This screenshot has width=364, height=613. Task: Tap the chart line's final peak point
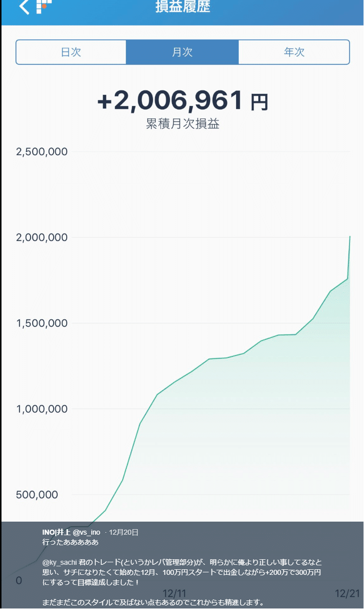point(349,236)
